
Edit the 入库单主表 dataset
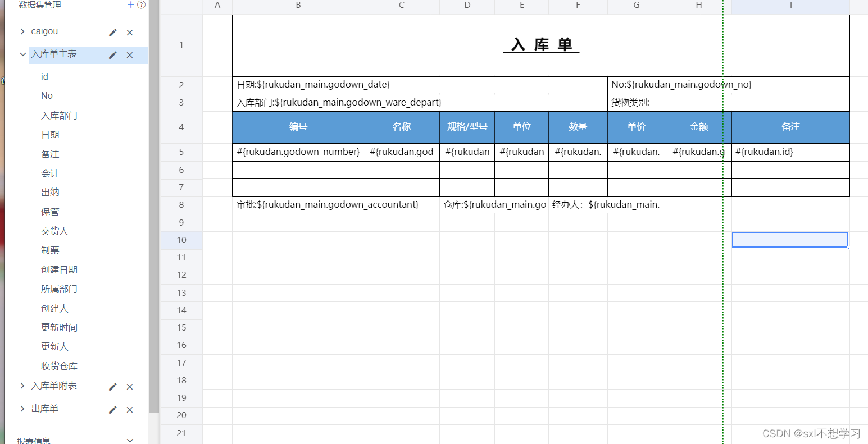pos(113,55)
